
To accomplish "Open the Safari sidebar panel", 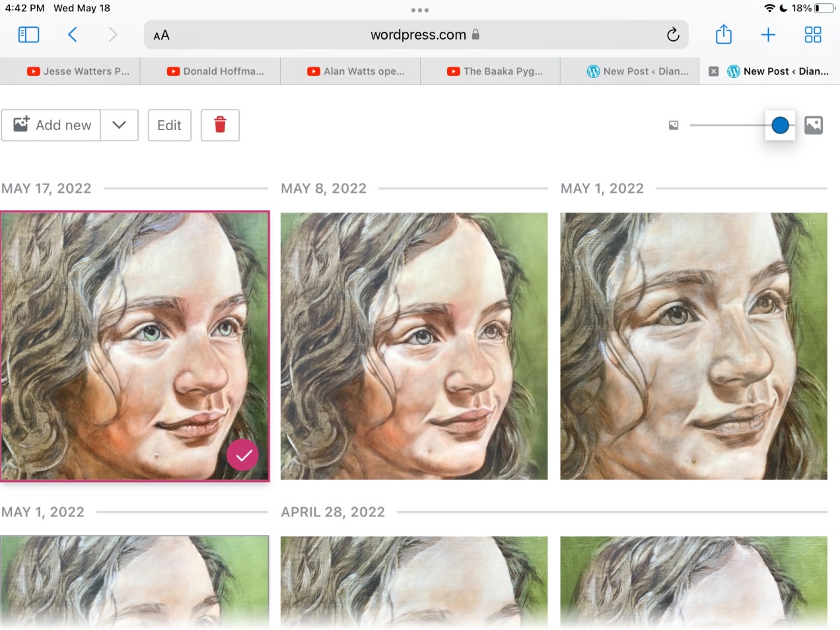I will point(28,34).
